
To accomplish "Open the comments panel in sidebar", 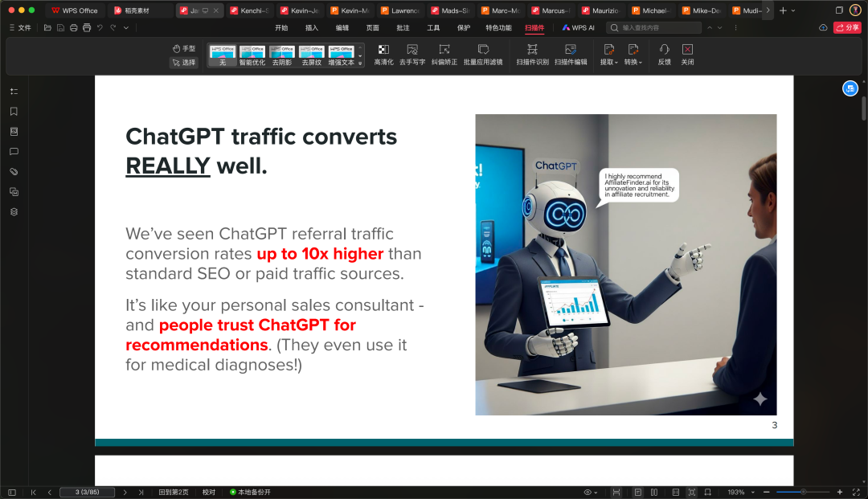I will pos(14,152).
